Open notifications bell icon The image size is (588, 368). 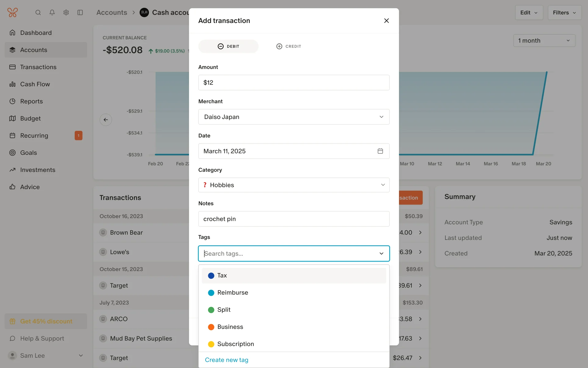[52, 13]
